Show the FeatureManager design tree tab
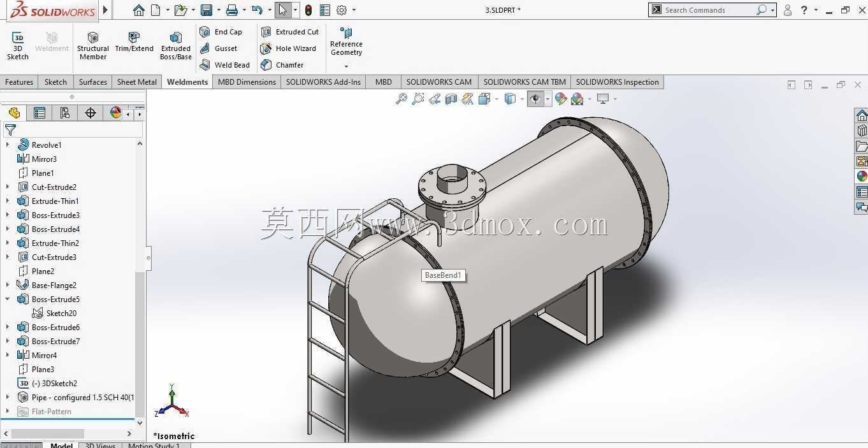Screen dimensions: 868x448 pos(14,113)
